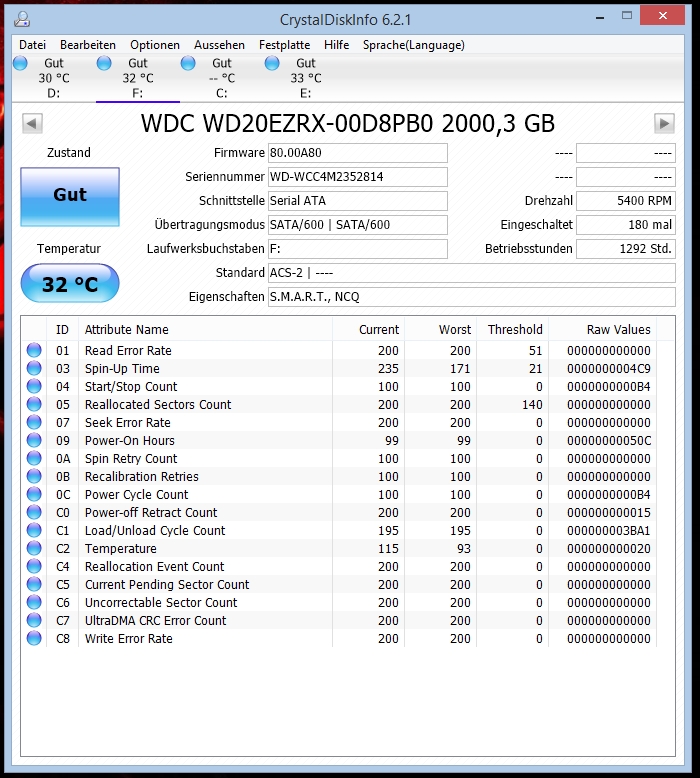Click the Schnittstelle field Serial ATA
Viewport: 700px width, 778px height.
coord(358,201)
